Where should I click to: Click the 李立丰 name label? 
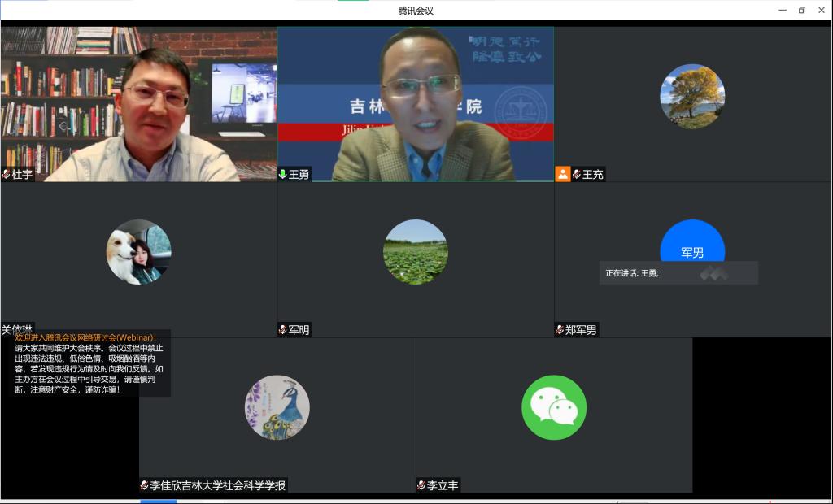[443, 485]
